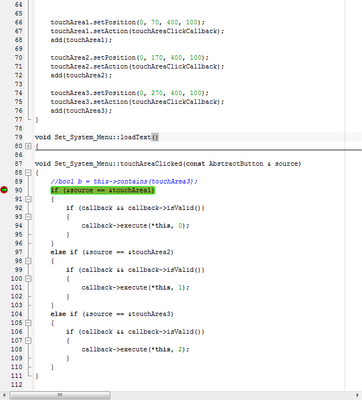Click the commented line //bool b = this->contains(touchArea3);
Screen dimensions: 362x400
tap(124, 181)
